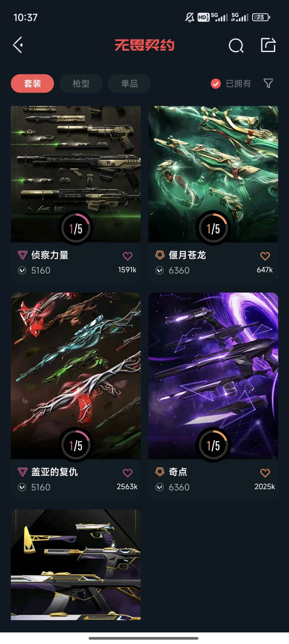Open the 盖亚的复仇 bundle image

pos(76,376)
